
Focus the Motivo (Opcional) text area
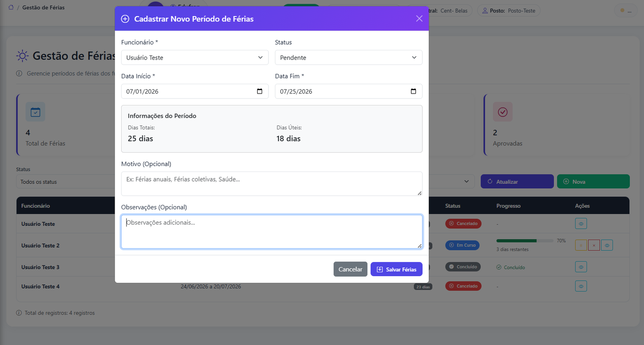272,184
